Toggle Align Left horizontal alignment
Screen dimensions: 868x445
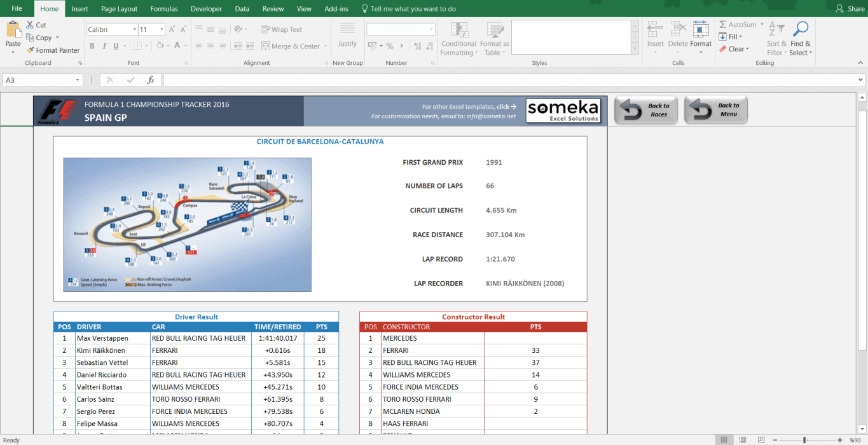click(x=199, y=46)
